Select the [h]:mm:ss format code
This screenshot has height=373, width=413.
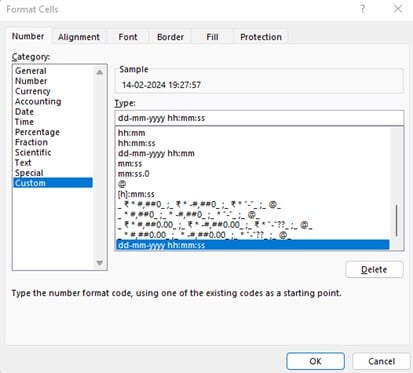click(252, 194)
